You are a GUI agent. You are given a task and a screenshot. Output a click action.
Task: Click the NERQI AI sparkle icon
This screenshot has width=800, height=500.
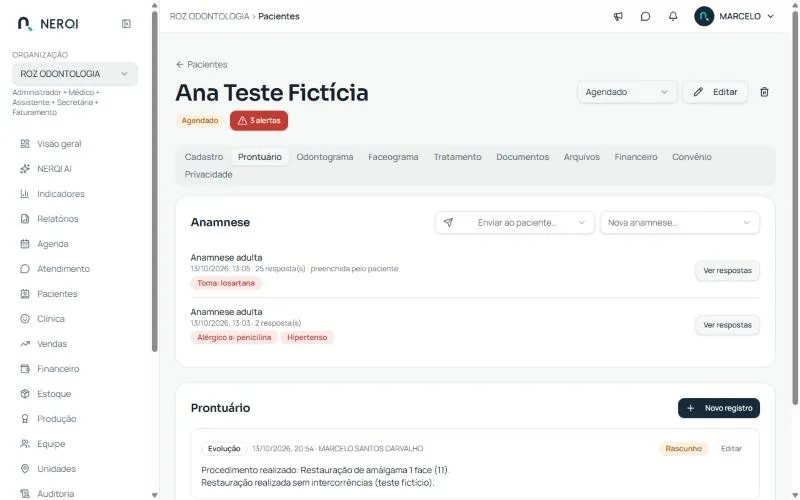click(x=24, y=169)
